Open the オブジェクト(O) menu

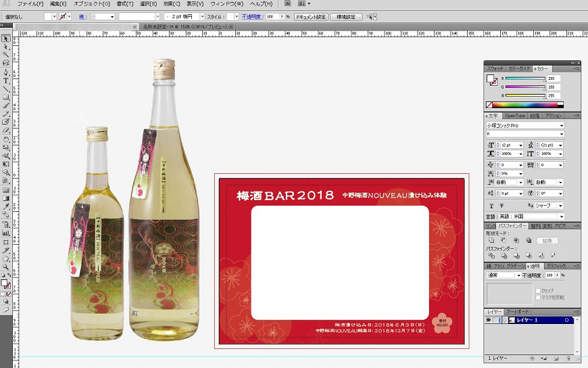(92, 4)
